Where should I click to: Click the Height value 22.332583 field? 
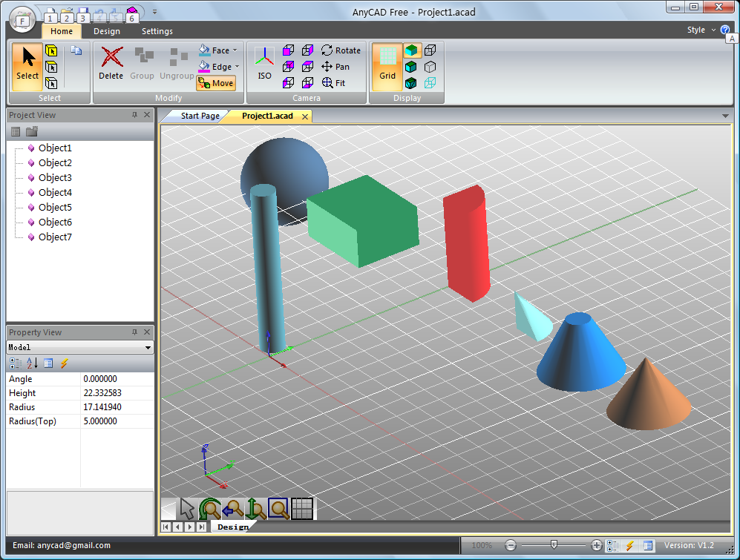pos(117,393)
